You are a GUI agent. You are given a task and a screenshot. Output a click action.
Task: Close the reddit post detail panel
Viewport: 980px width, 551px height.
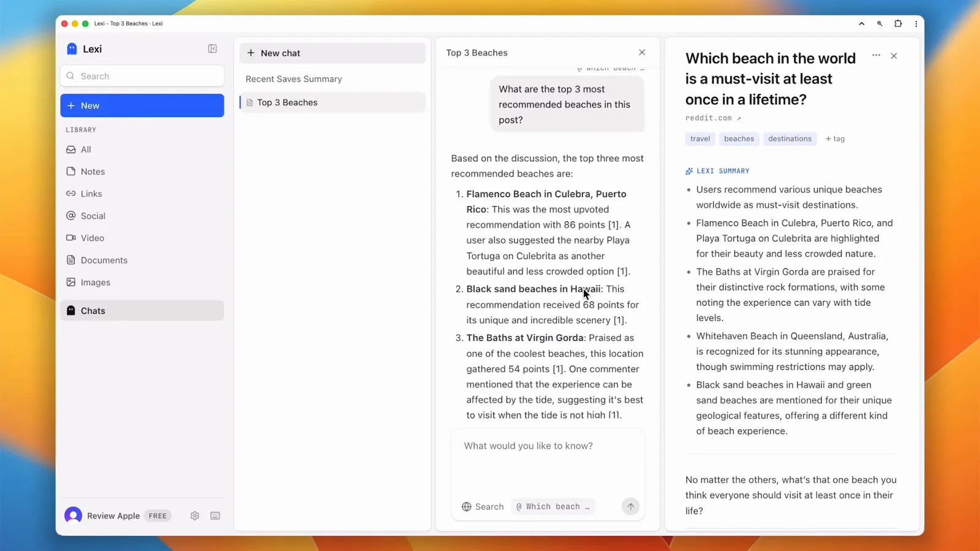[894, 56]
